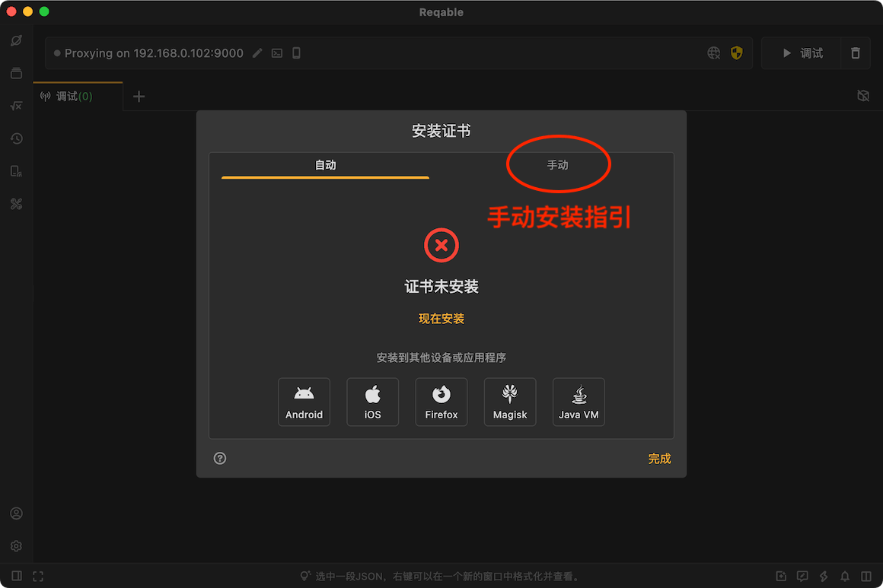Open the compose rocket icon in sidebar
Image resolution: width=883 pixels, height=588 pixels.
click(x=16, y=40)
